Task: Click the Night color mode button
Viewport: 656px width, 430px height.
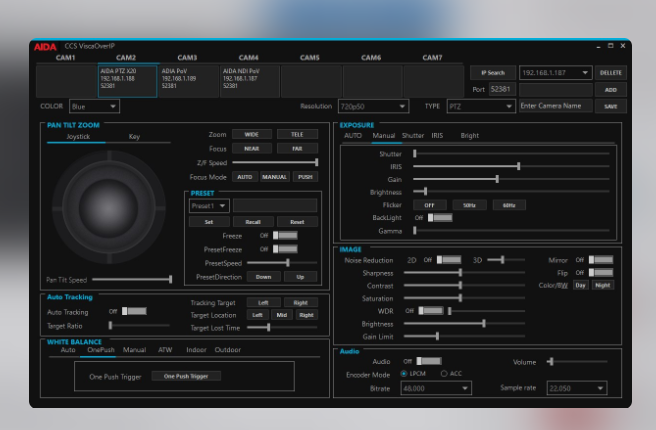Action: (x=602, y=285)
